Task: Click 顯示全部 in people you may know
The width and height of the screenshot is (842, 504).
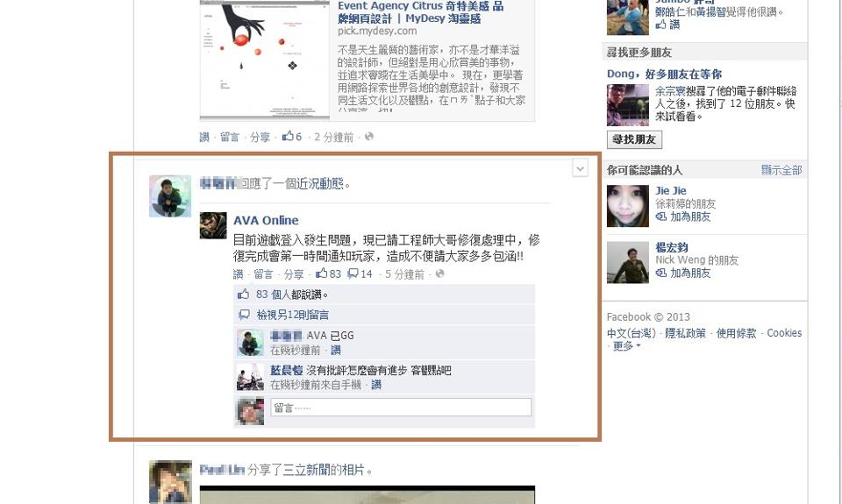Action: pos(781,170)
